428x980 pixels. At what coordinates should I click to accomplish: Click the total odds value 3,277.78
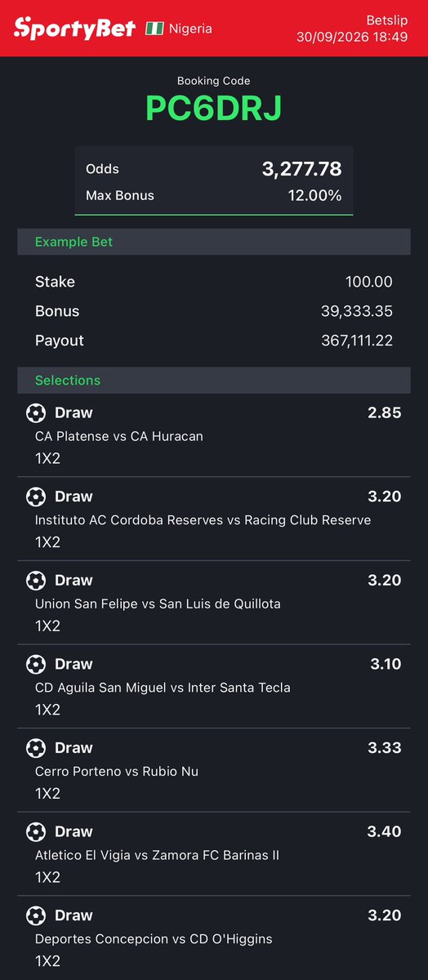point(301,169)
